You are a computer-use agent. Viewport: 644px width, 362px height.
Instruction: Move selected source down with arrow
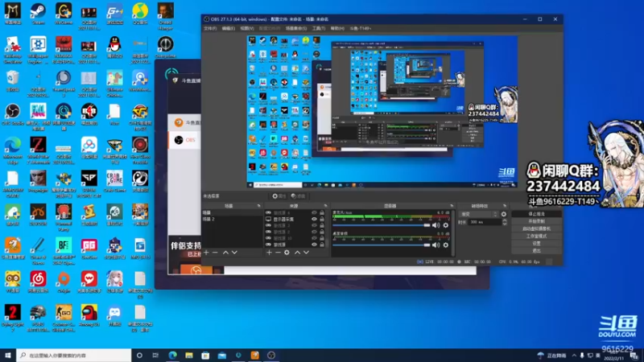pyautogui.click(x=306, y=253)
